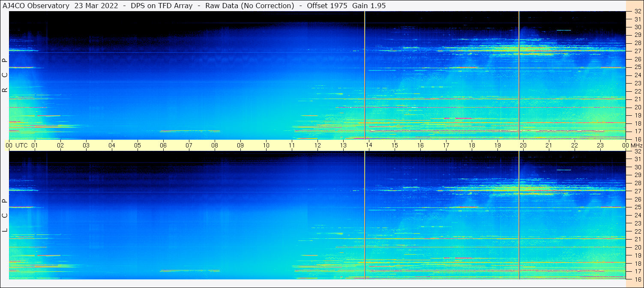
Task: Select the 09 hour label on time axis
Action: coord(240,145)
